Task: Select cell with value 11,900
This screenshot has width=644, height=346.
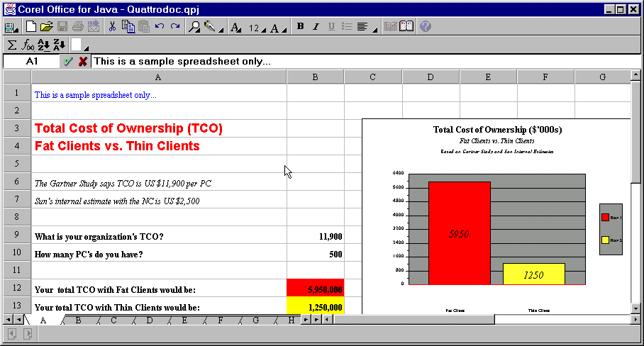Action: 315,235
